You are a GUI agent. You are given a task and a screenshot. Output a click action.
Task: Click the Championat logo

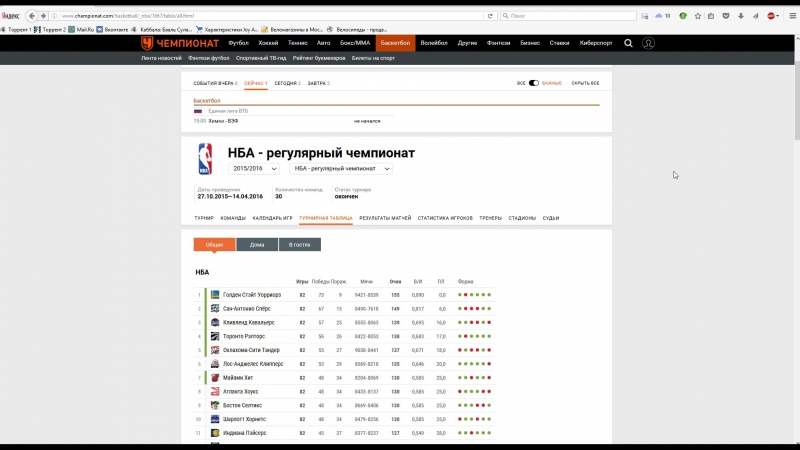point(180,43)
